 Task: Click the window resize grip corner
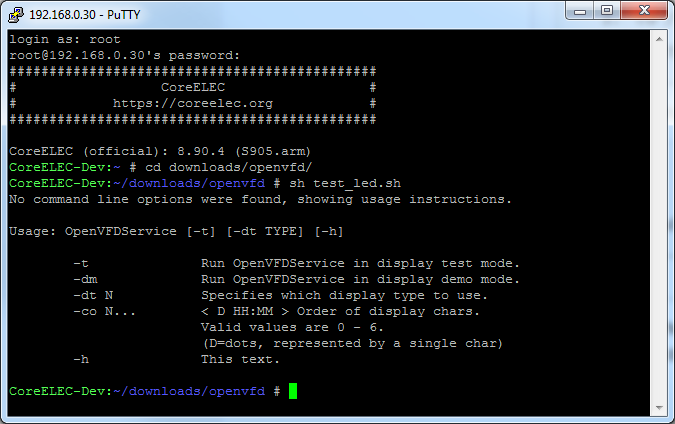point(668,417)
